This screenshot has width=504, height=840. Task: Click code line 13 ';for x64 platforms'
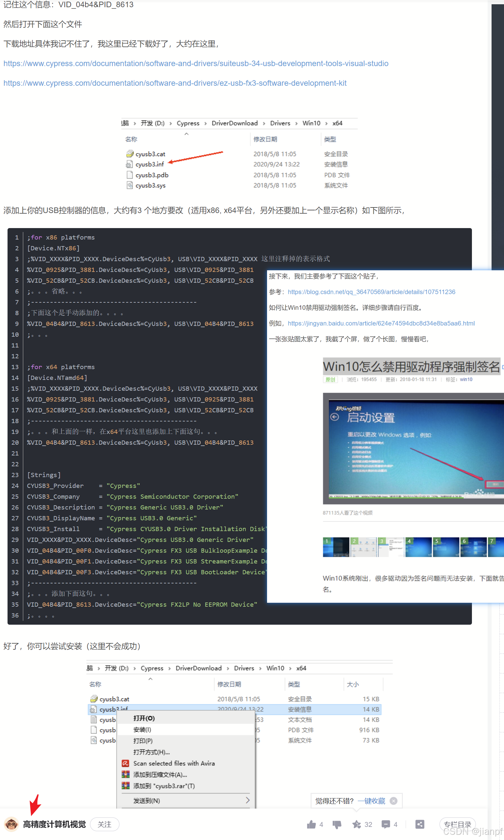click(61, 367)
